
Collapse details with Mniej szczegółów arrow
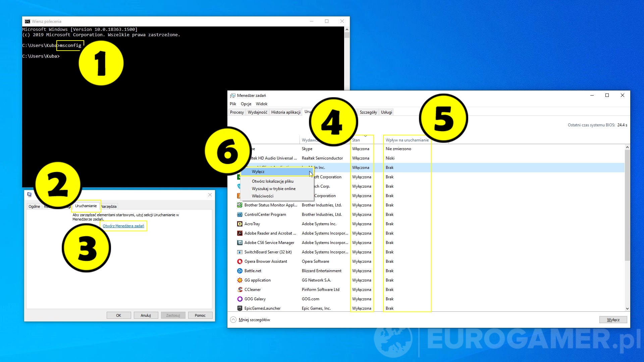pos(233,320)
